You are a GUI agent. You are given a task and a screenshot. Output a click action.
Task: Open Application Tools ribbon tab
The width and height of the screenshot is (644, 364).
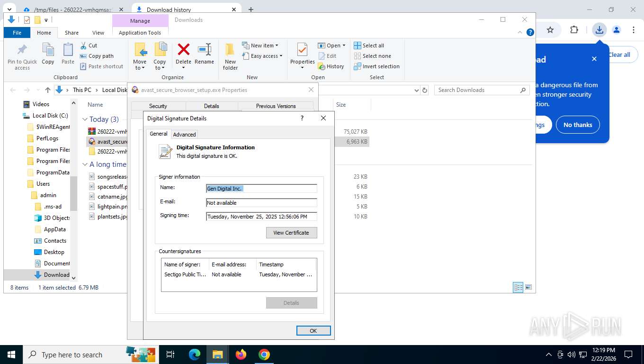click(140, 33)
